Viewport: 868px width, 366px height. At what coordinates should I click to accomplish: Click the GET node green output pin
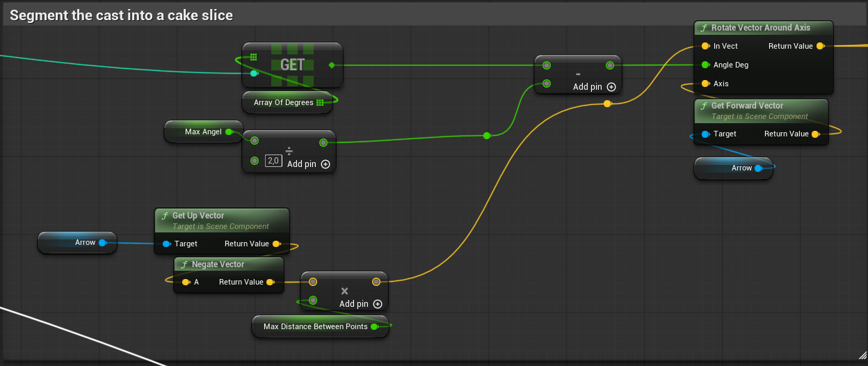pos(331,65)
